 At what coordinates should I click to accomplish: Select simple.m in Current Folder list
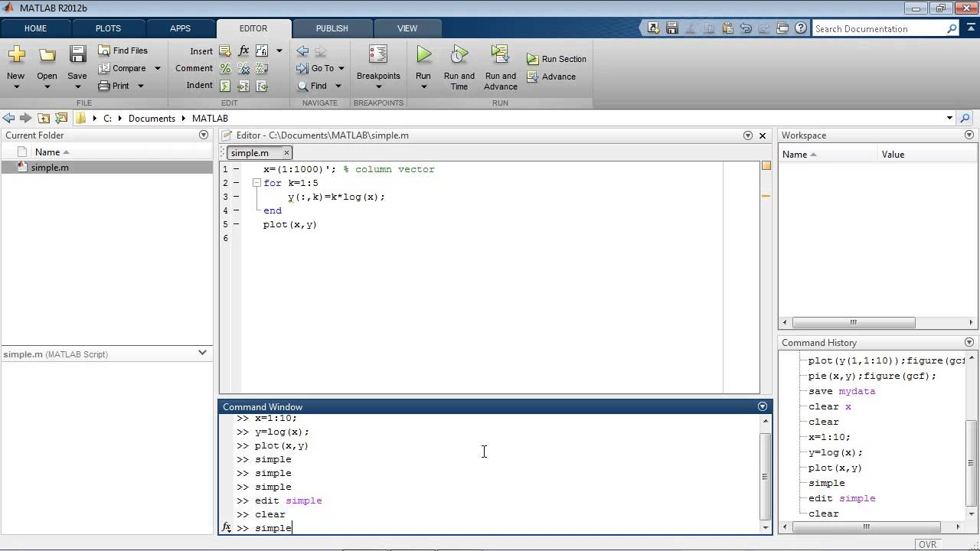click(107, 168)
